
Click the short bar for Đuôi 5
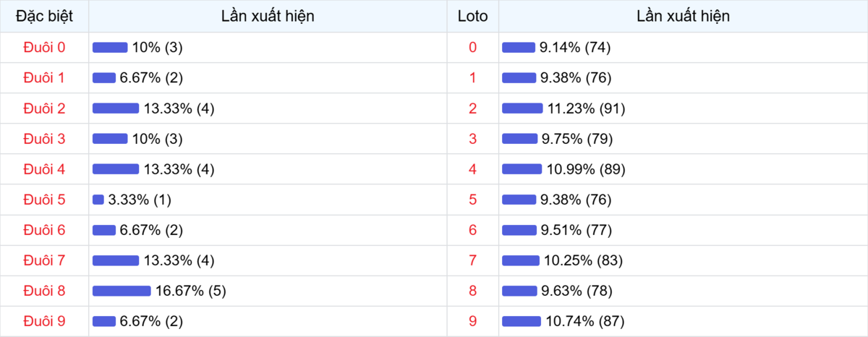(x=98, y=200)
